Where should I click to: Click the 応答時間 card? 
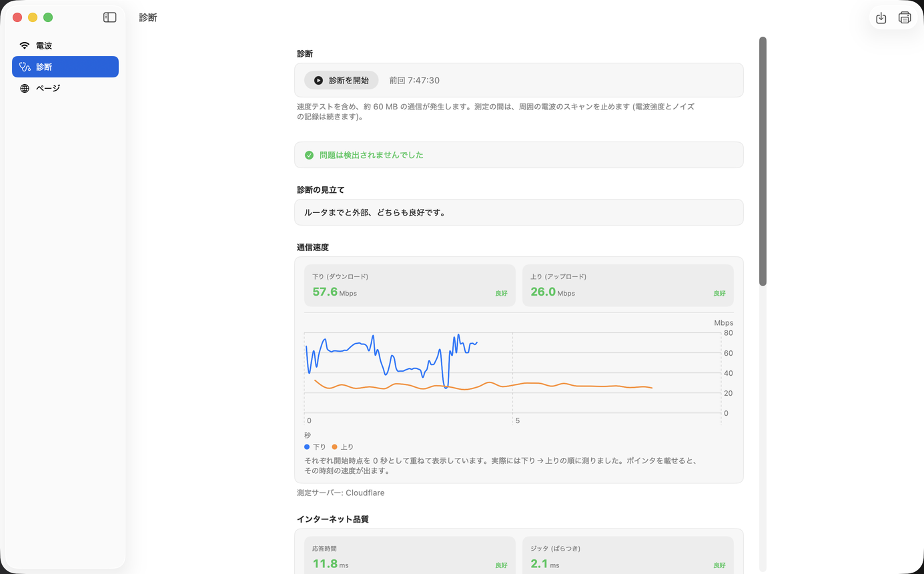[410, 555]
